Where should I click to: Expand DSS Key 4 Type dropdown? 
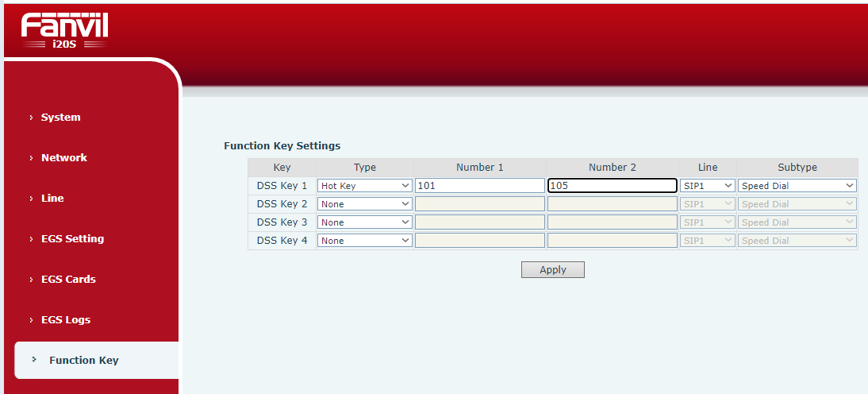364,241
